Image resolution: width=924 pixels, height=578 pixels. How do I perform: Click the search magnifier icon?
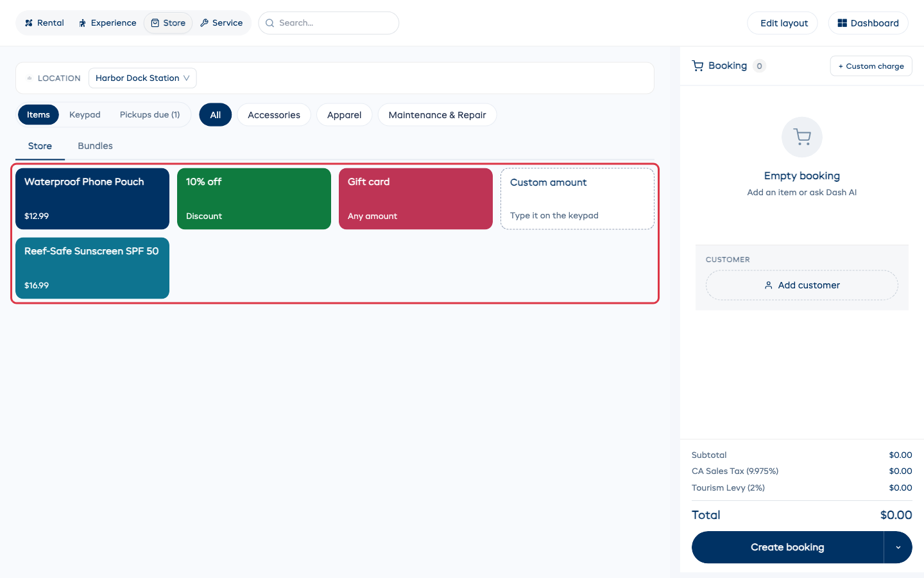(x=269, y=23)
